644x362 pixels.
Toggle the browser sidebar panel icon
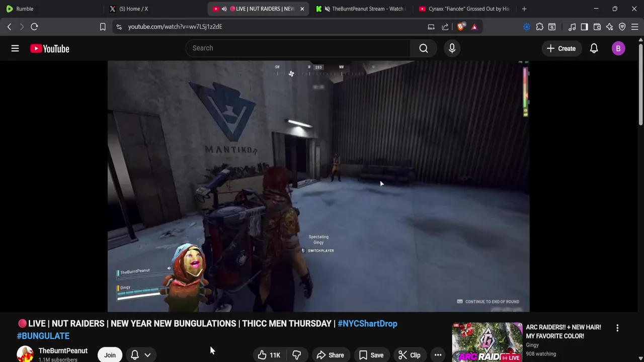(x=584, y=27)
